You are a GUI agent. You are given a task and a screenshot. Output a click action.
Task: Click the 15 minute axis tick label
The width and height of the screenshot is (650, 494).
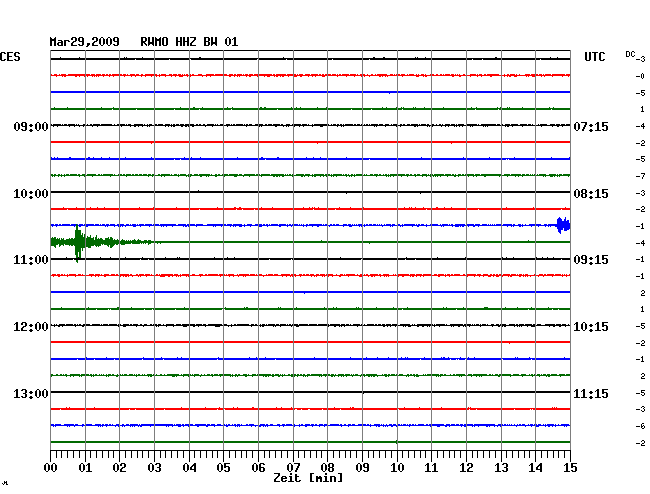click(x=570, y=467)
